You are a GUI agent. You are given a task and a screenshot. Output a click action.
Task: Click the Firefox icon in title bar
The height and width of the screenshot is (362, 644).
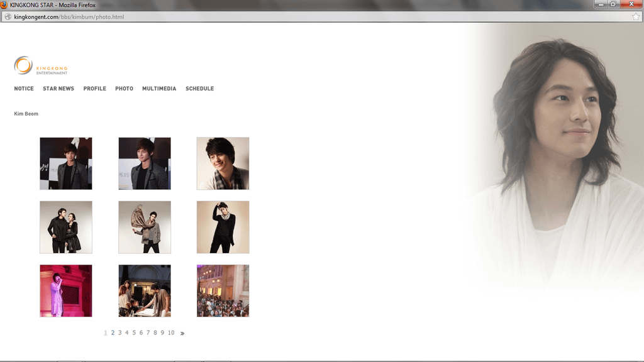4,5
